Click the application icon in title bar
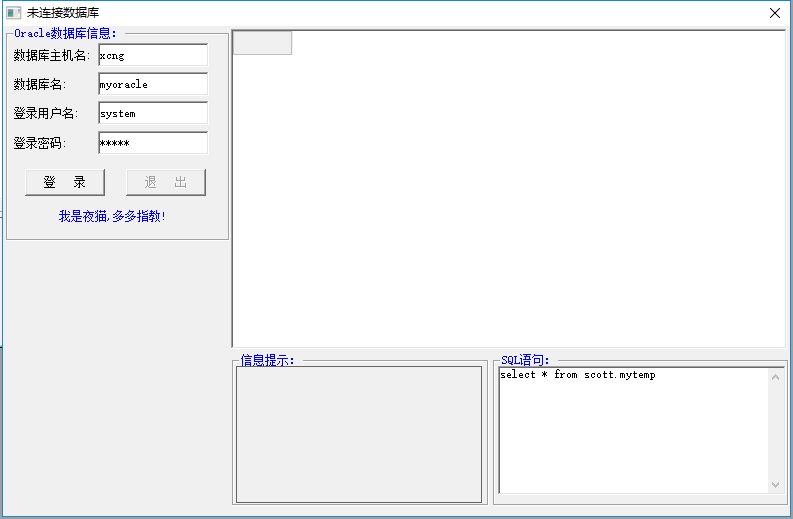The width and height of the screenshot is (793, 519). pyautogui.click(x=13, y=13)
